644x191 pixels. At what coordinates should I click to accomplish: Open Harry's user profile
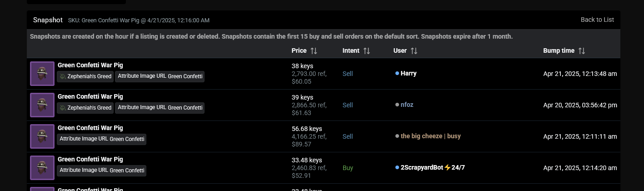coord(408,73)
